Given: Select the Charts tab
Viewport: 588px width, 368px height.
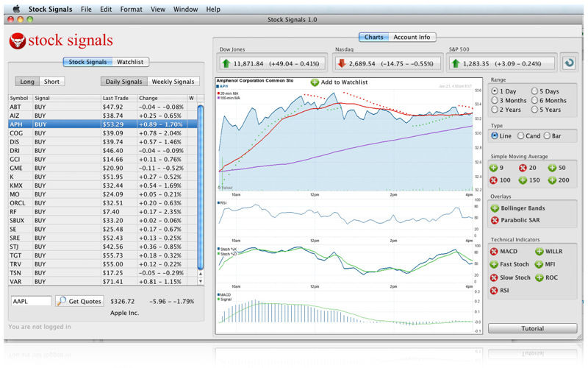Looking at the screenshot, I should (x=374, y=37).
